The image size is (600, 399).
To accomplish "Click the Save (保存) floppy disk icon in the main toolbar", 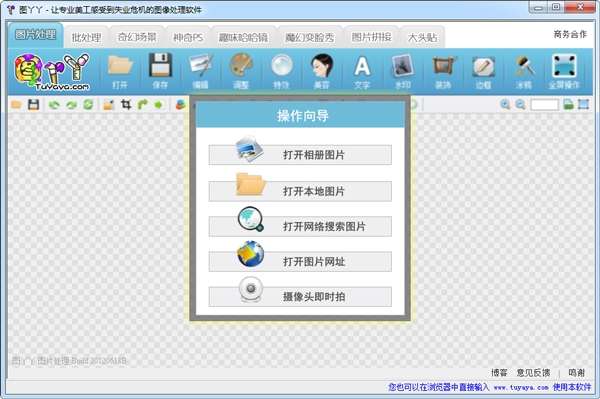I will [160, 71].
